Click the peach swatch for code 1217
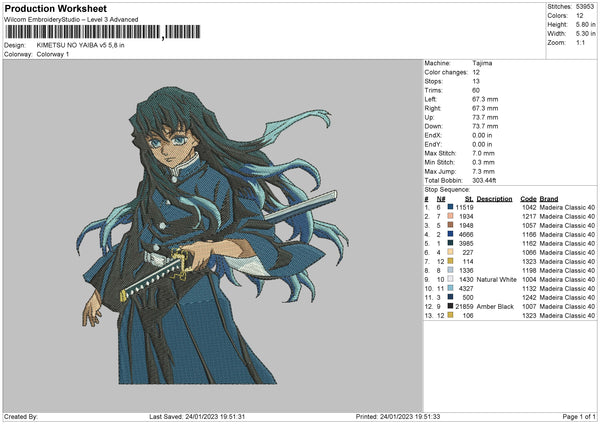 pos(450,216)
